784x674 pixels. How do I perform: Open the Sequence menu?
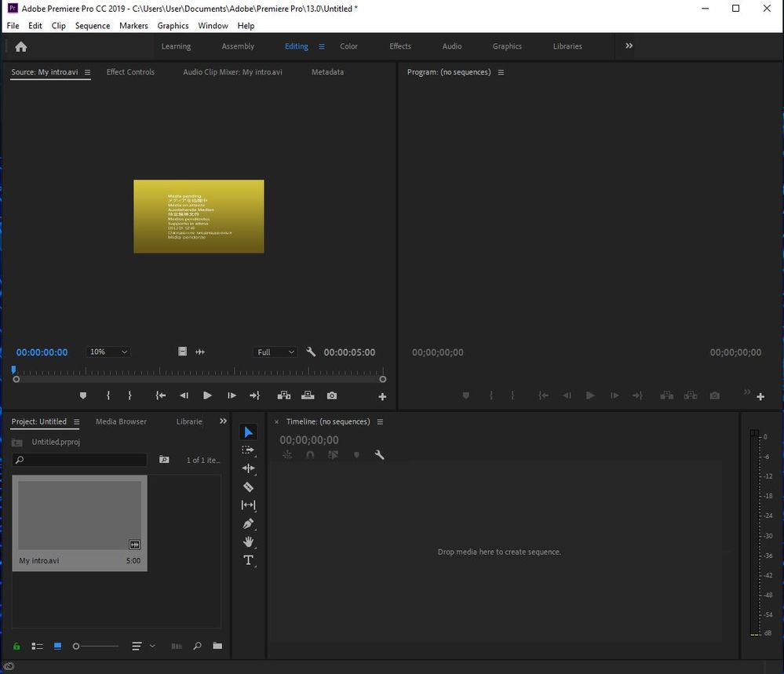92,26
